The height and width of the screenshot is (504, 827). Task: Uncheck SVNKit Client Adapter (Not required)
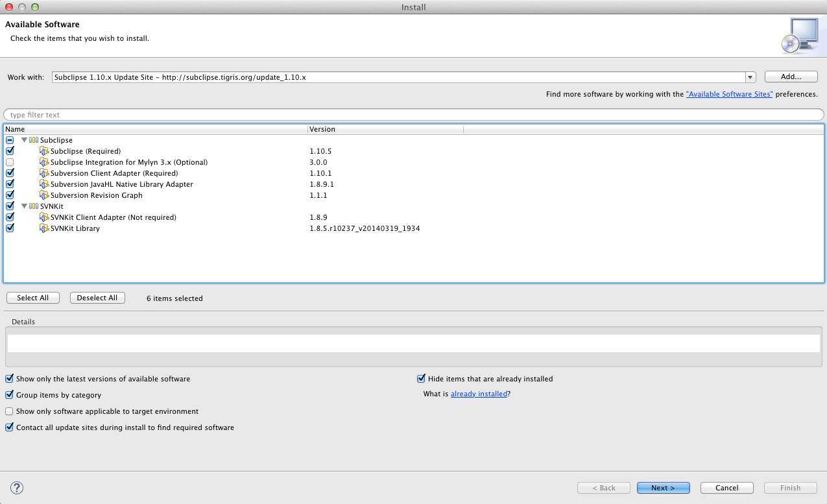click(10, 217)
